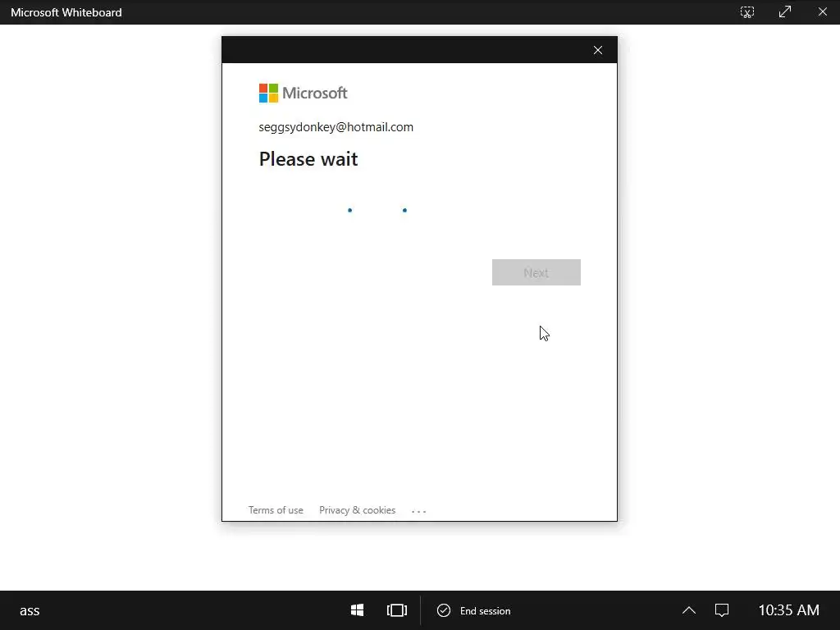Click the Microsoft logo in the dialog
Viewport: 840px width, 630px height.
click(x=304, y=94)
